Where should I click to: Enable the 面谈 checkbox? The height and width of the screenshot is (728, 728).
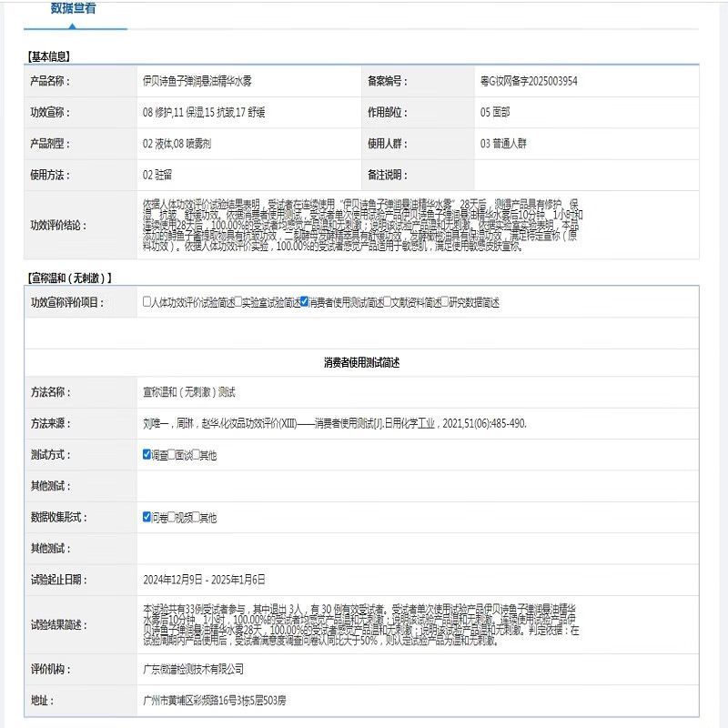tap(173, 453)
